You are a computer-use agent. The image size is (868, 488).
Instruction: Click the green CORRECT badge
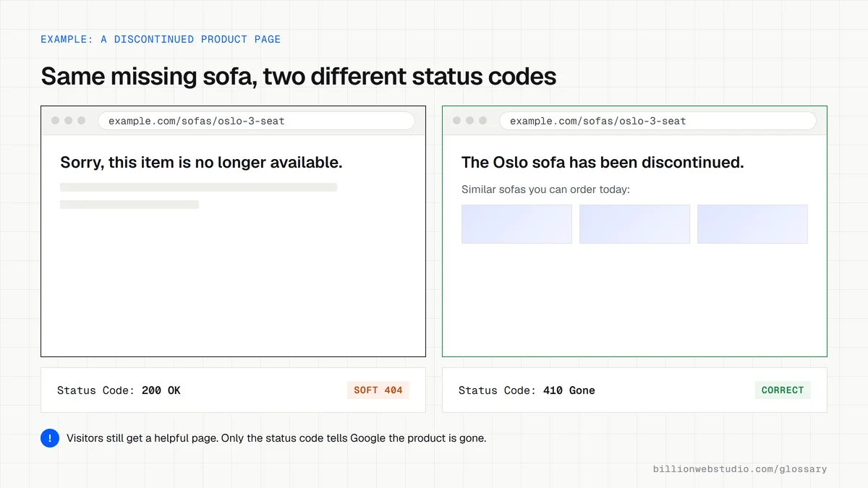(783, 390)
